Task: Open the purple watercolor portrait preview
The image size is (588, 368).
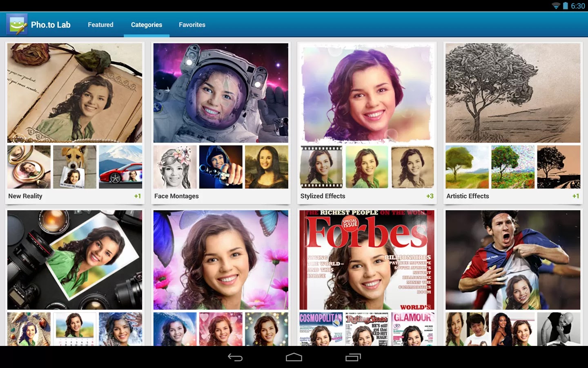Action: [x=367, y=93]
